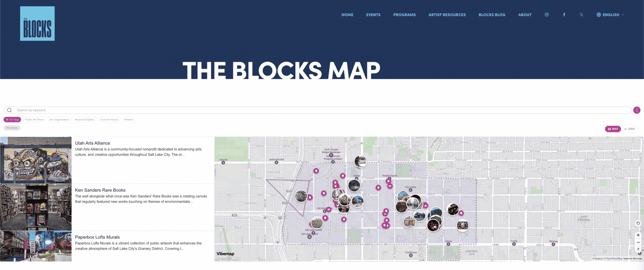Open the X (Twitter) icon
The width and height of the screenshot is (644, 270).
[581, 14]
